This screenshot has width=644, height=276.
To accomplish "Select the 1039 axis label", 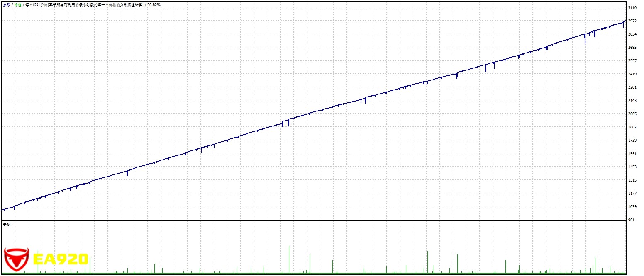I will (x=633, y=207).
